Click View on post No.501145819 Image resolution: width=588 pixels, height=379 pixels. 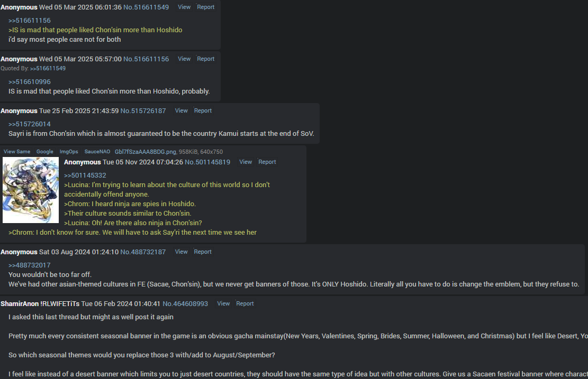pyautogui.click(x=246, y=162)
